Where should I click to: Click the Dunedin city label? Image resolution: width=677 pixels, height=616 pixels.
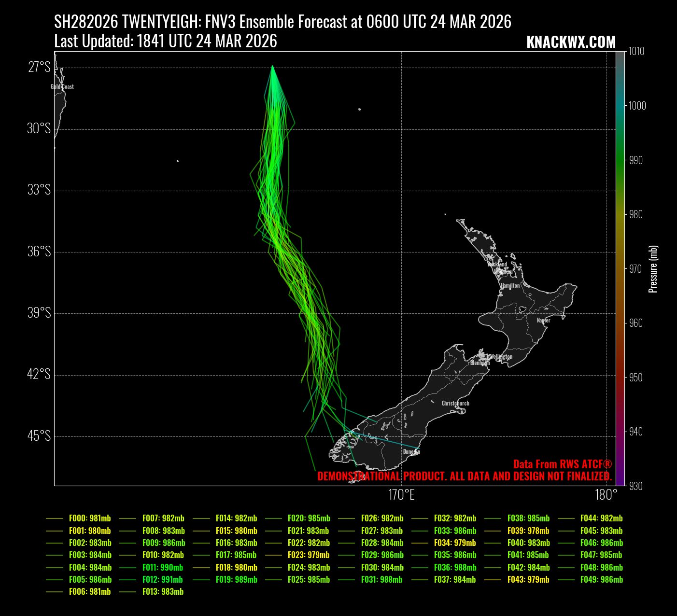(411, 452)
